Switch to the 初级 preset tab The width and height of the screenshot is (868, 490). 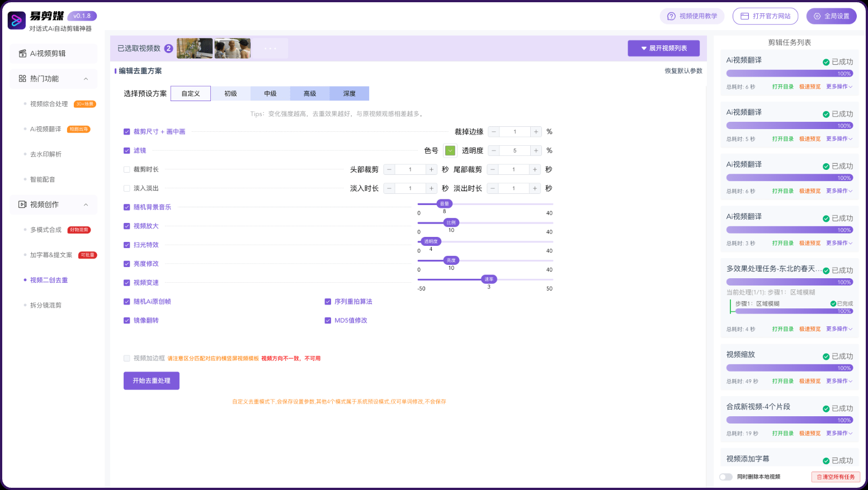230,93
